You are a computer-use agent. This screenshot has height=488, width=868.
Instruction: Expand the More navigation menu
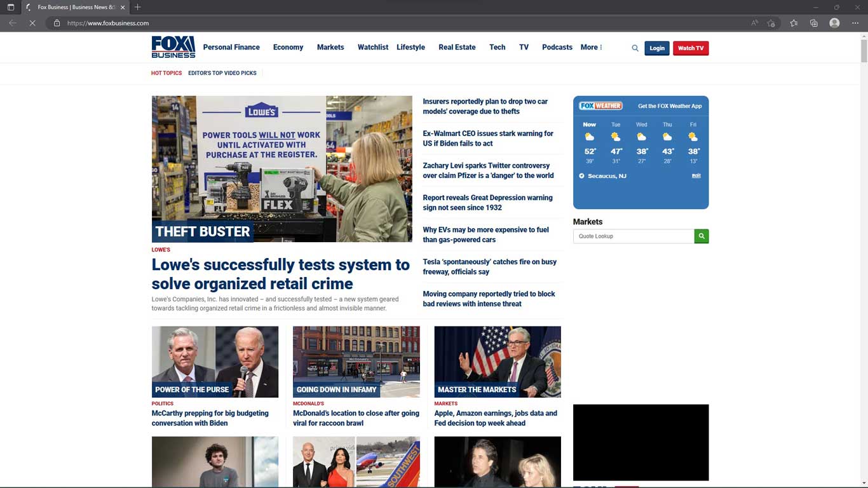(x=591, y=48)
